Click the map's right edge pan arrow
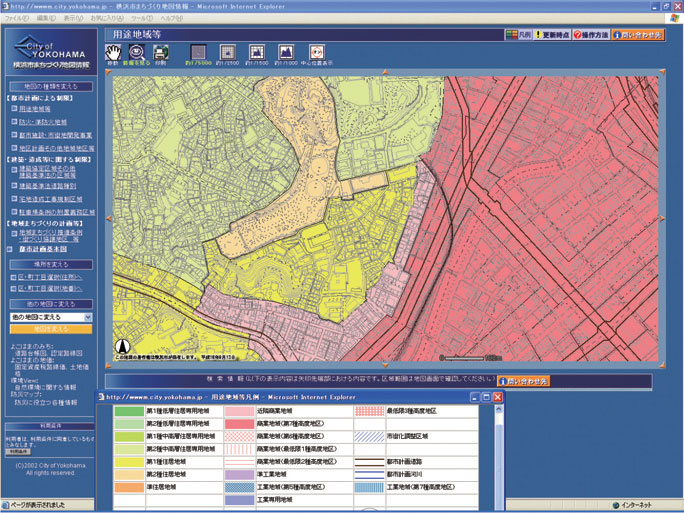The height and width of the screenshot is (513, 684). 662,216
